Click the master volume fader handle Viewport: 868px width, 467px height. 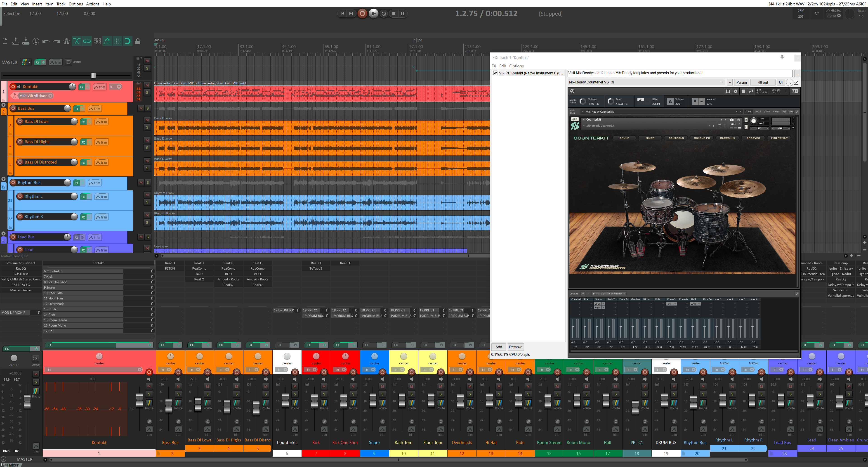93,75
